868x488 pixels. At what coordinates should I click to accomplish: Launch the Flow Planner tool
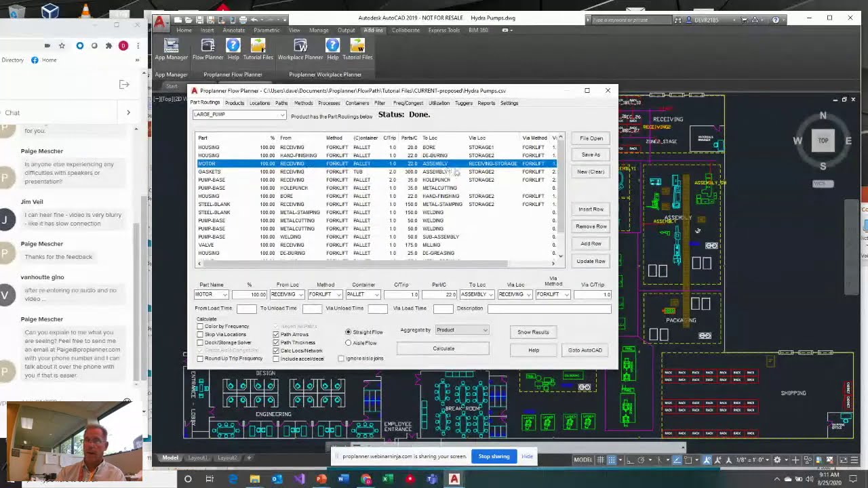(208, 49)
